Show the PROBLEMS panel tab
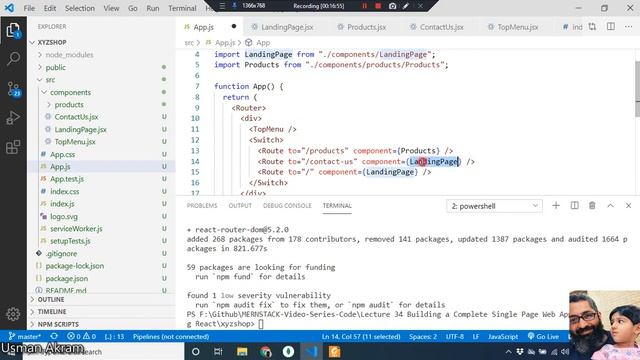640x360 pixels. tap(202, 206)
